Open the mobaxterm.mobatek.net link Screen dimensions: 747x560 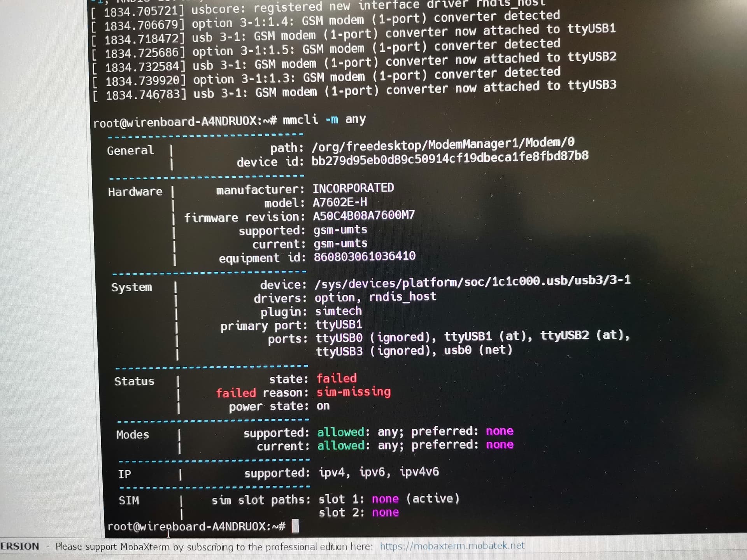(452, 546)
